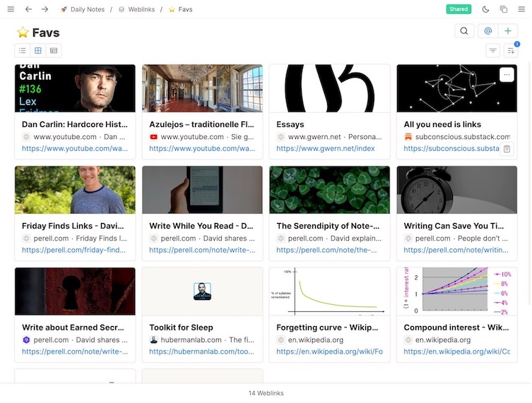Open The Serendipity of Note- title

point(328,226)
